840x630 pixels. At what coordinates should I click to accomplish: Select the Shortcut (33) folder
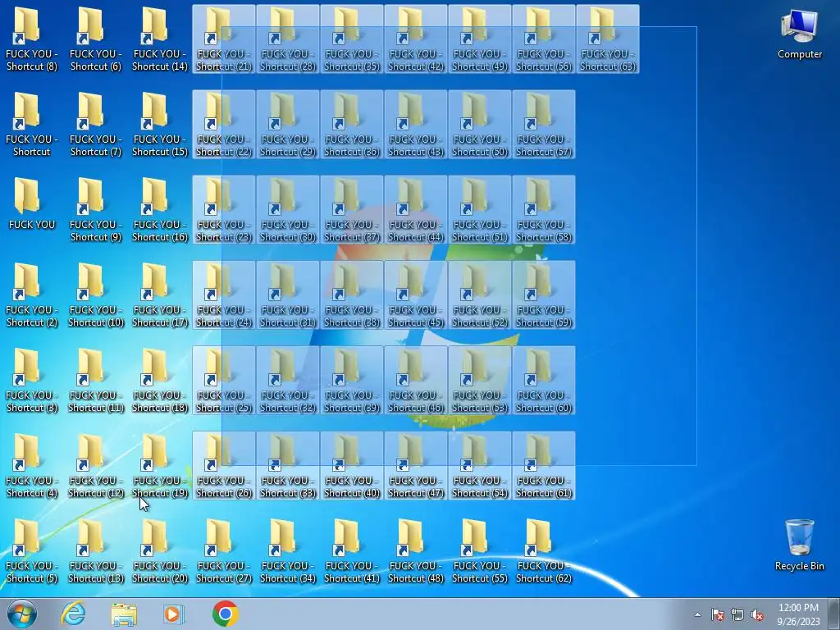click(288, 466)
